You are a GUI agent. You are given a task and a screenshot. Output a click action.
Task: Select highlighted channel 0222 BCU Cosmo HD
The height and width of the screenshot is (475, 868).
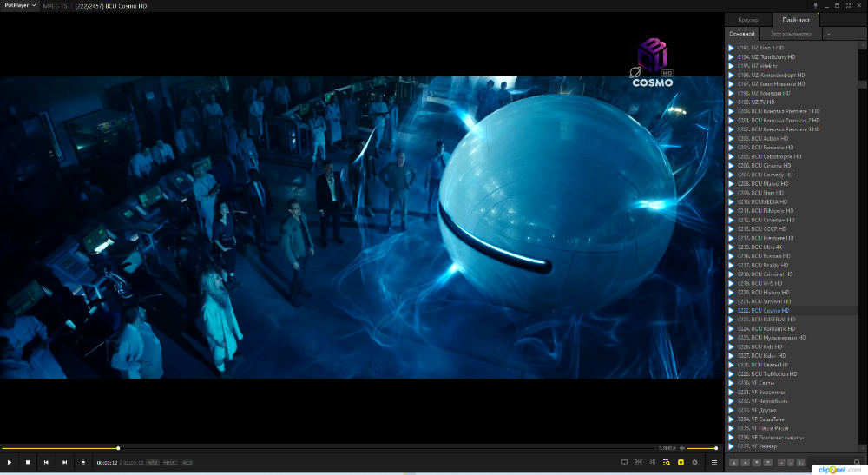coord(792,311)
